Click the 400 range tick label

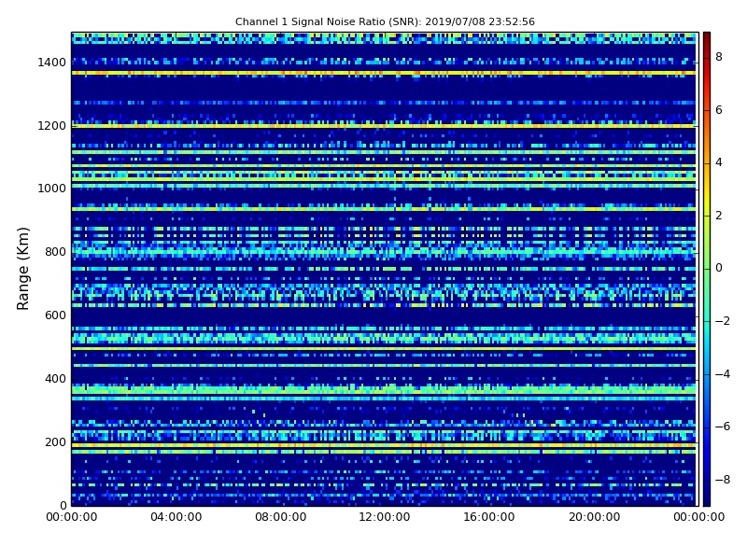click(55, 379)
